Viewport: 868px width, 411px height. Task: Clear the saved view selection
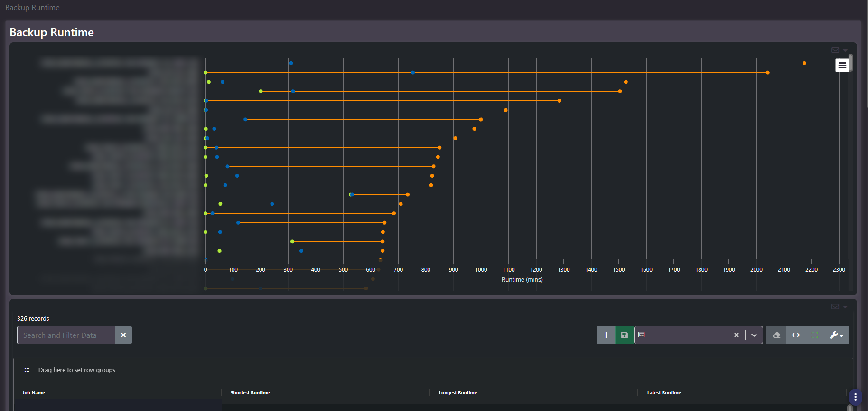click(x=737, y=335)
